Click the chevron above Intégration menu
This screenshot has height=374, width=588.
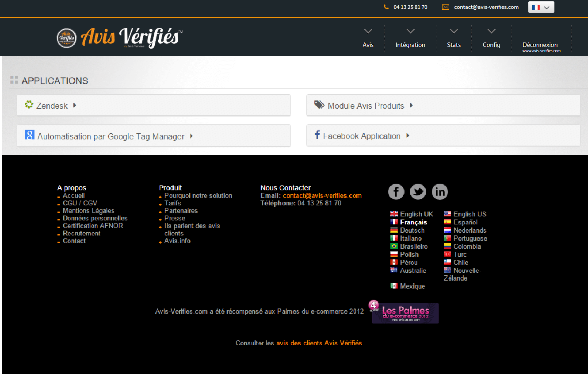[x=410, y=31]
